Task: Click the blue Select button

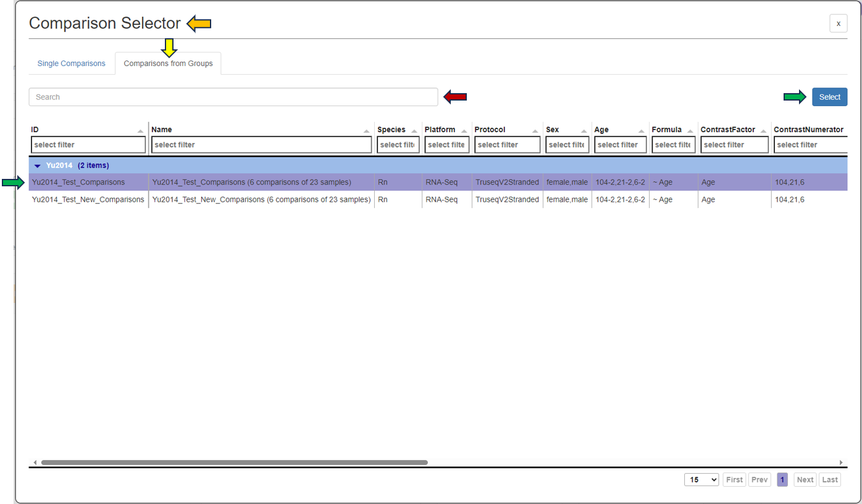Action: point(829,97)
